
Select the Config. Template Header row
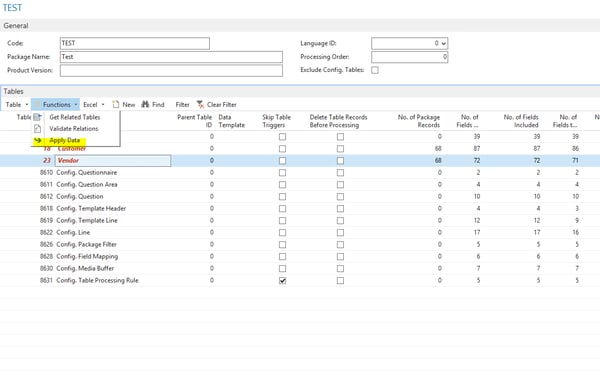point(300,208)
